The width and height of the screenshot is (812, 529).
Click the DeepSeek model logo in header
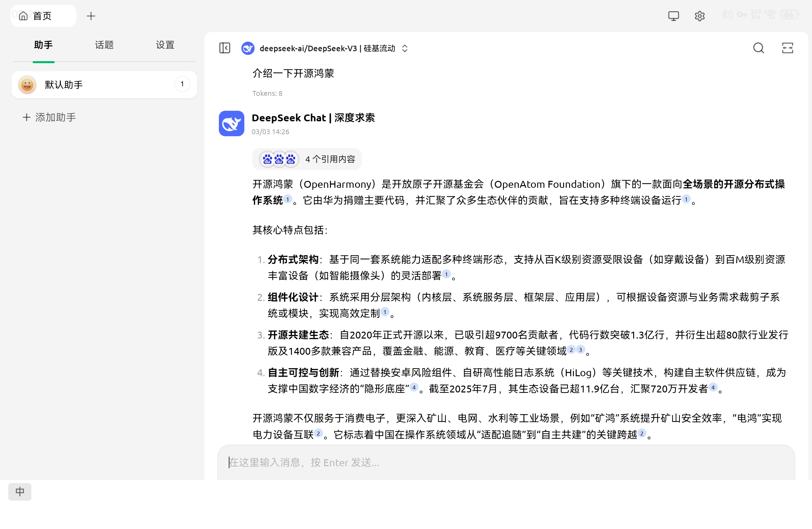(248, 48)
